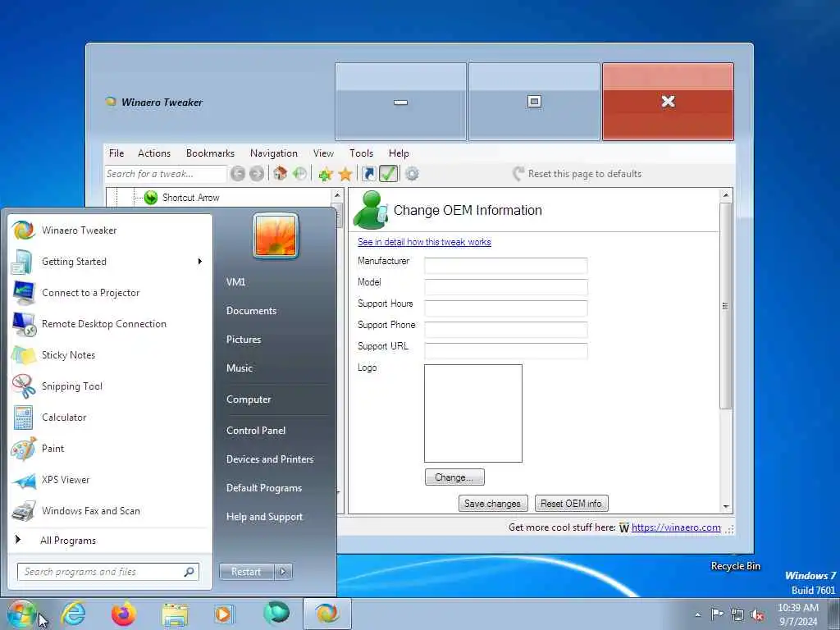This screenshot has height=630, width=840.
Task: Click the right pane scrollbar down arrow
Action: pos(726,506)
